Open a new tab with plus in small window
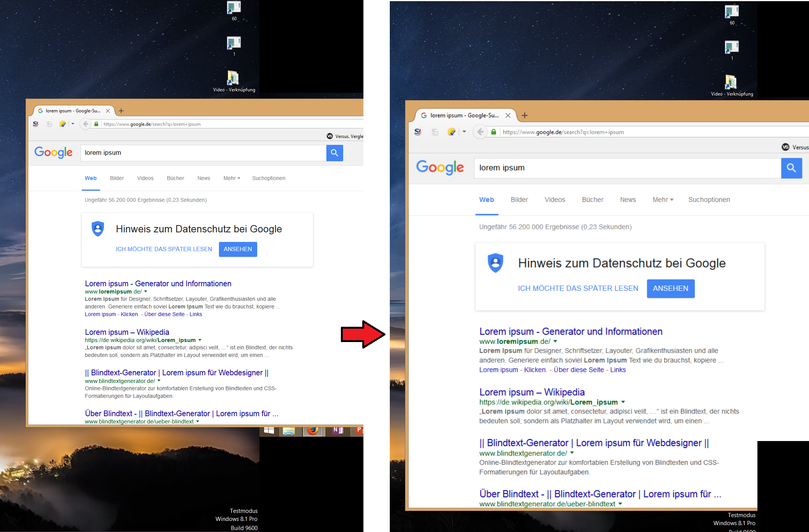809x532 pixels. pyautogui.click(x=121, y=111)
